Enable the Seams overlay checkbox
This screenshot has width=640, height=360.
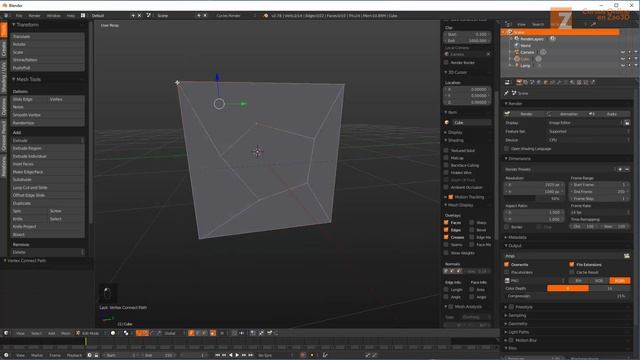coord(446,244)
